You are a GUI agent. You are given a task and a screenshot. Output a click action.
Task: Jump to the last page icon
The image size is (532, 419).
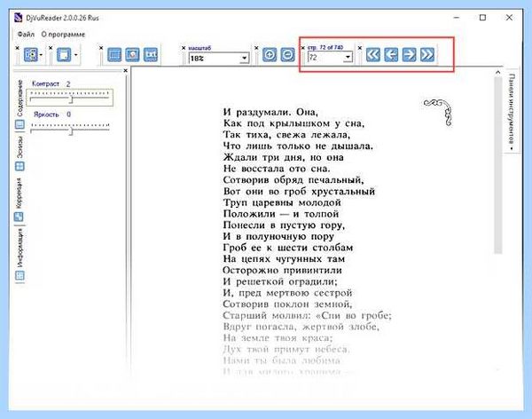[x=427, y=54]
